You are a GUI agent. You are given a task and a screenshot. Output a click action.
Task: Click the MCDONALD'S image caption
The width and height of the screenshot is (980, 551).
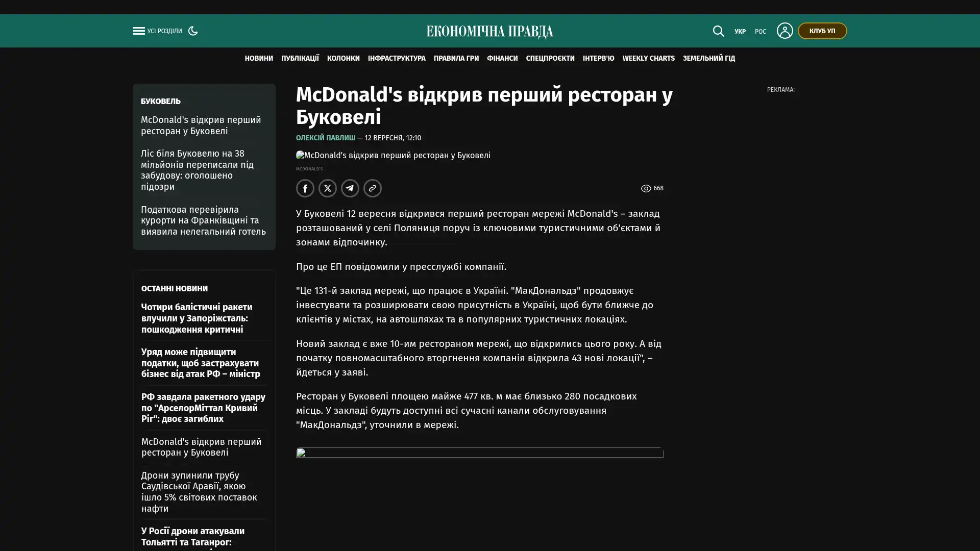point(309,169)
